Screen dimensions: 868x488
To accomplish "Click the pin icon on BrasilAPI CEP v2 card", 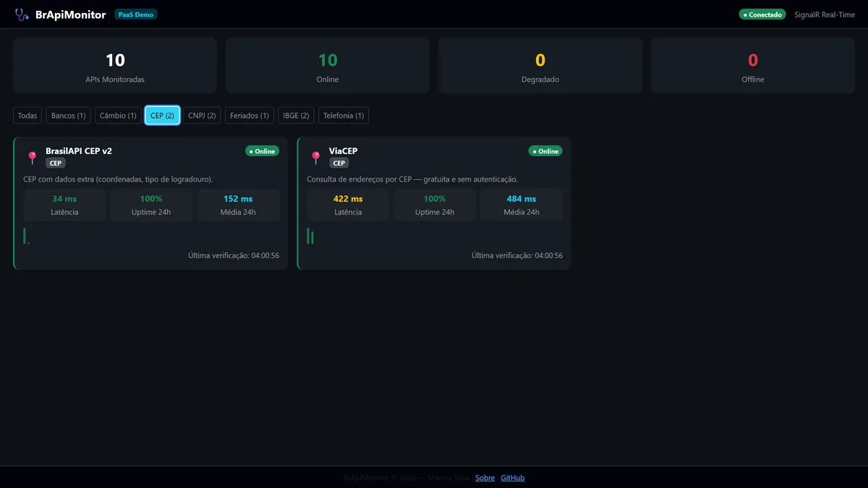I will click(32, 157).
